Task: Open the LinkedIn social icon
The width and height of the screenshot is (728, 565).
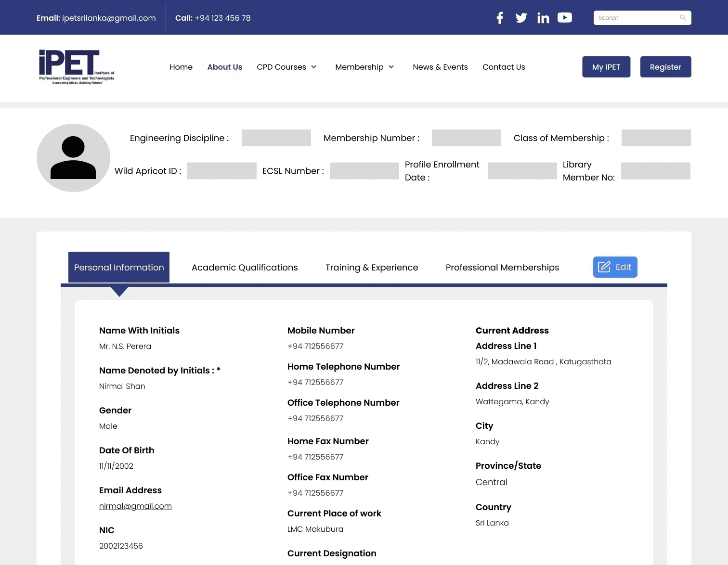Action: 543,18
